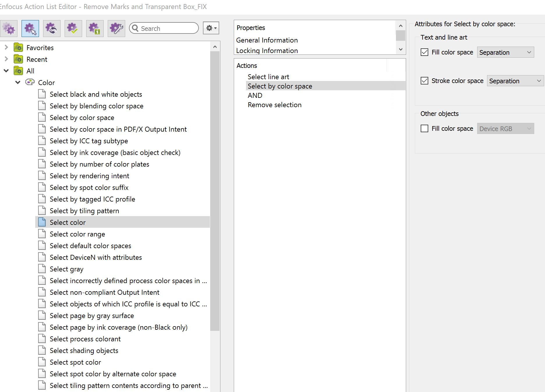Select the Select line art action
Screen dimensions: 545x392
pos(268,77)
